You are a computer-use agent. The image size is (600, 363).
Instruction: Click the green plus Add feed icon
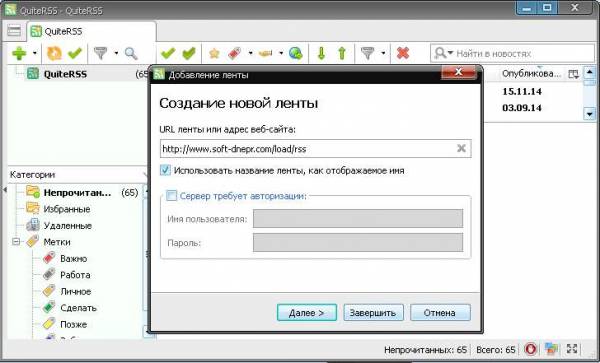(19, 53)
